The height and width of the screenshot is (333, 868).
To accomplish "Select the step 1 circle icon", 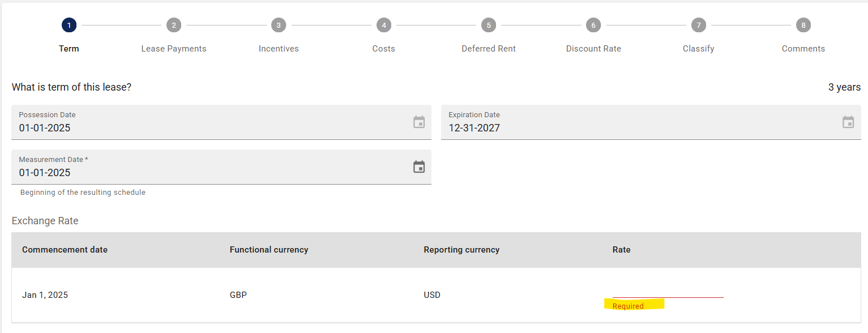I will (x=69, y=25).
